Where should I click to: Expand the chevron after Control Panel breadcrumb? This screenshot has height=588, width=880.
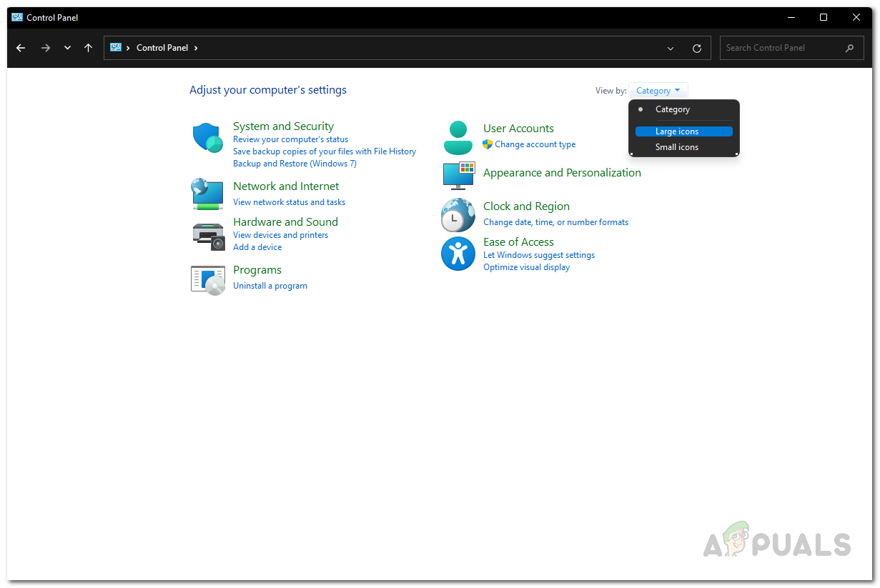coord(196,48)
